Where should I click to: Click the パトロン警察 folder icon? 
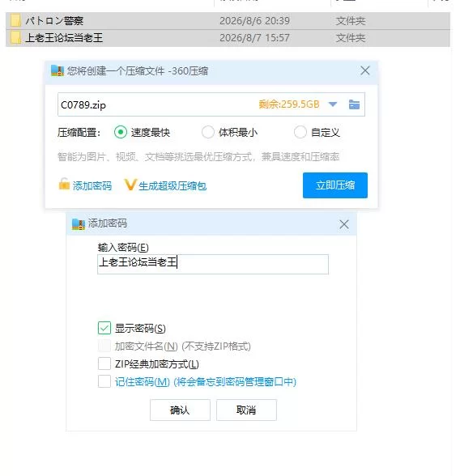(x=15, y=21)
